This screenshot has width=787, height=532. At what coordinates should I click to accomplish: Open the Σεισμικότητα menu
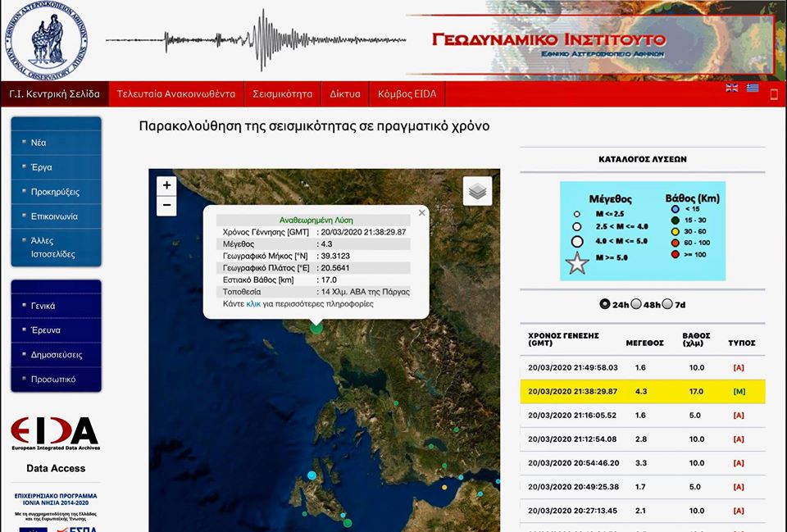[x=282, y=94]
